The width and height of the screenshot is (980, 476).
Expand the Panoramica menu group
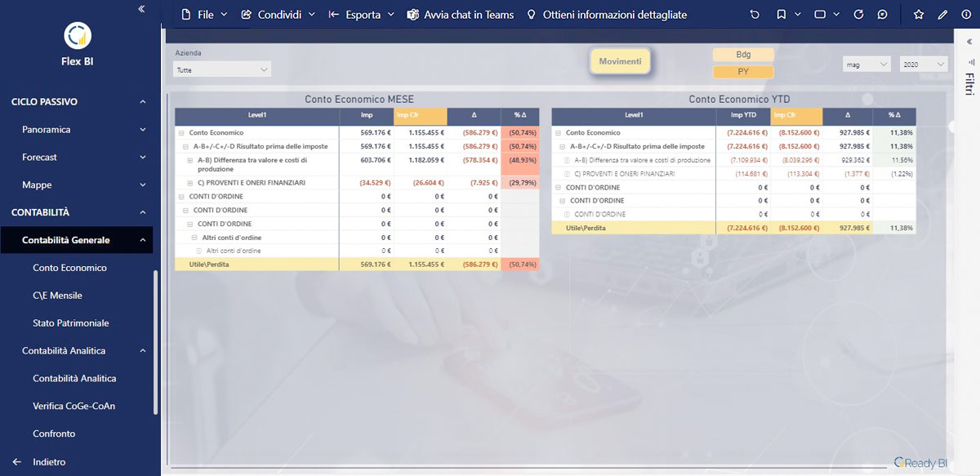click(143, 130)
